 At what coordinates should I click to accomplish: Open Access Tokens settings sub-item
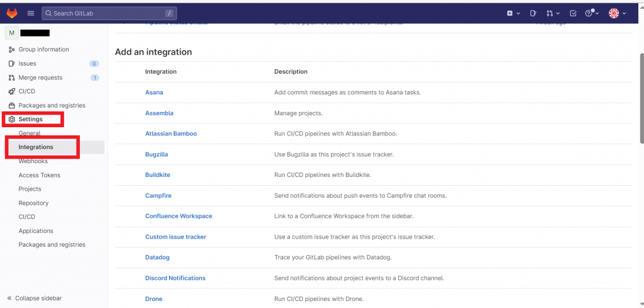(x=40, y=175)
